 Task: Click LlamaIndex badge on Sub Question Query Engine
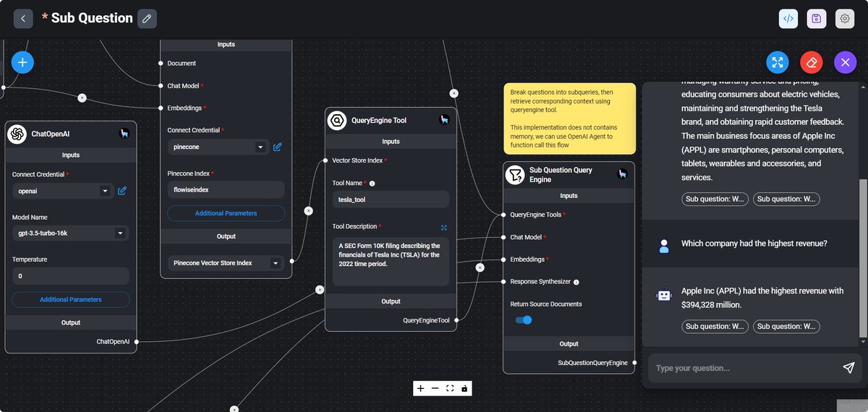click(622, 175)
